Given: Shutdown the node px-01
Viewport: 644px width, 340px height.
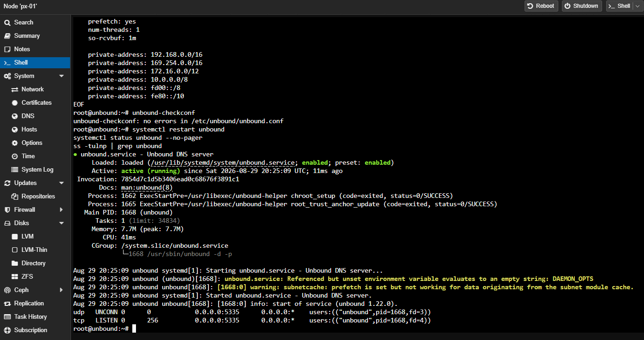Looking at the screenshot, I should (582, 6).
